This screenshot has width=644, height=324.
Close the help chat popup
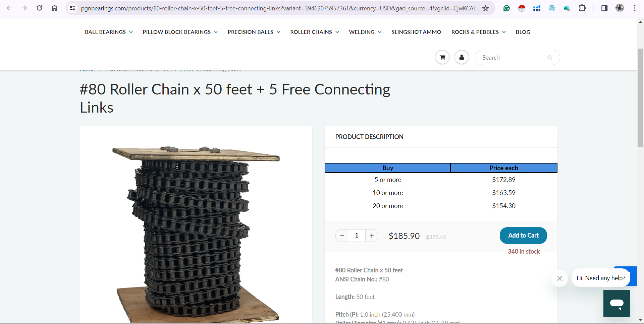point(559,278)
